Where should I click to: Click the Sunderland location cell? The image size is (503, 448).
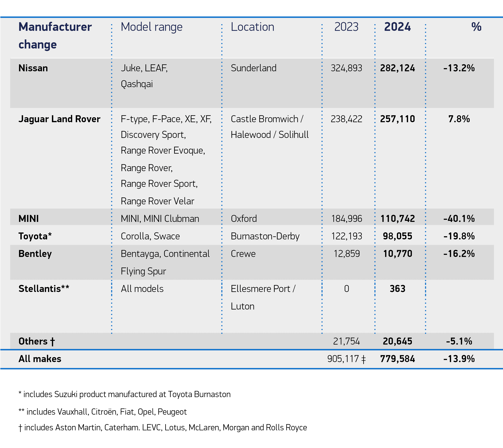[254, 68]
